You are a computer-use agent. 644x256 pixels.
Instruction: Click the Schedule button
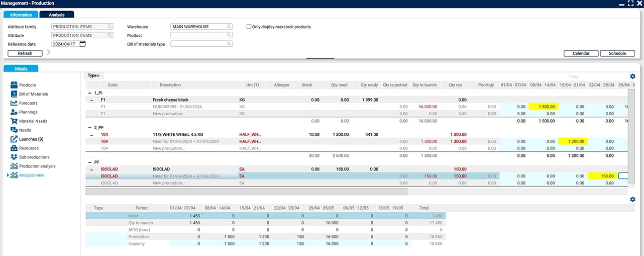point(617,53)
